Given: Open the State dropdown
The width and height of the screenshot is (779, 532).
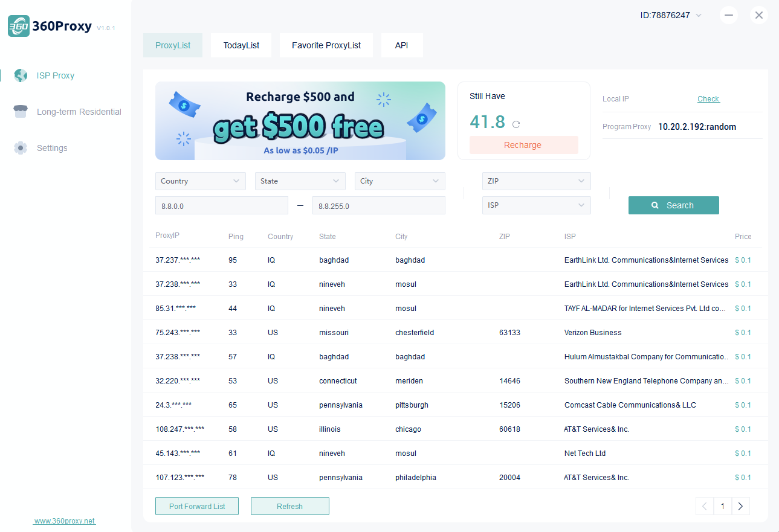Looking at the screenshot, I should [300, 181].
